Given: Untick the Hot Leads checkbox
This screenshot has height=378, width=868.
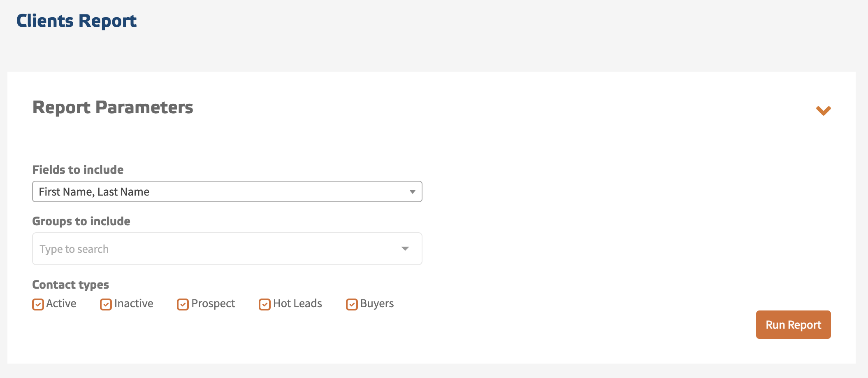Looking at the screenshot, I should (x=265, y=304).
